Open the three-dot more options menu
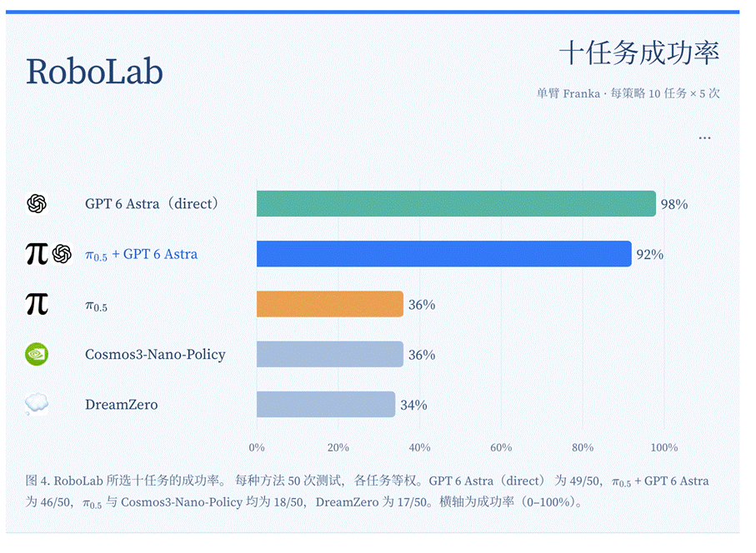Screen dimensions: 756x553 coord(704,138)
